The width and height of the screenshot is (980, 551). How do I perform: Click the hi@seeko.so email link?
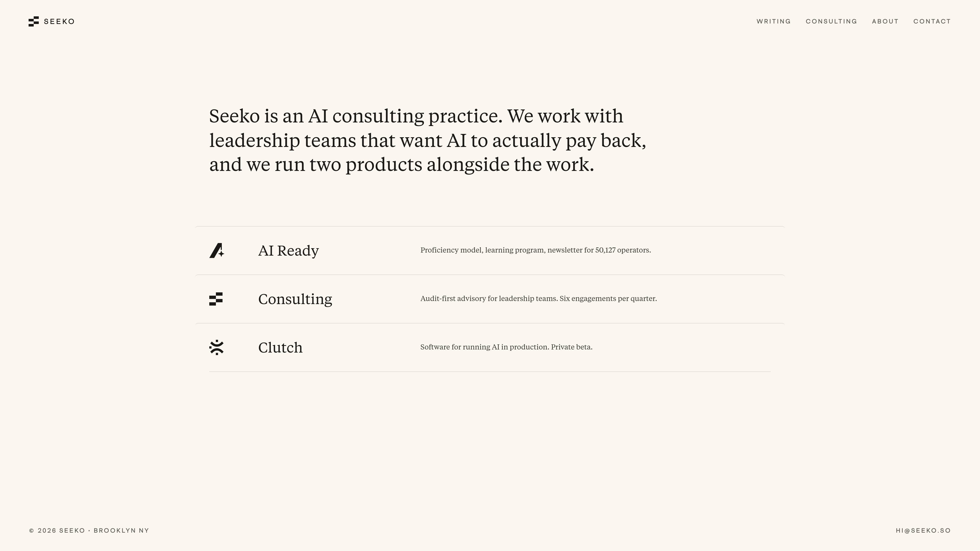point(923,531)
